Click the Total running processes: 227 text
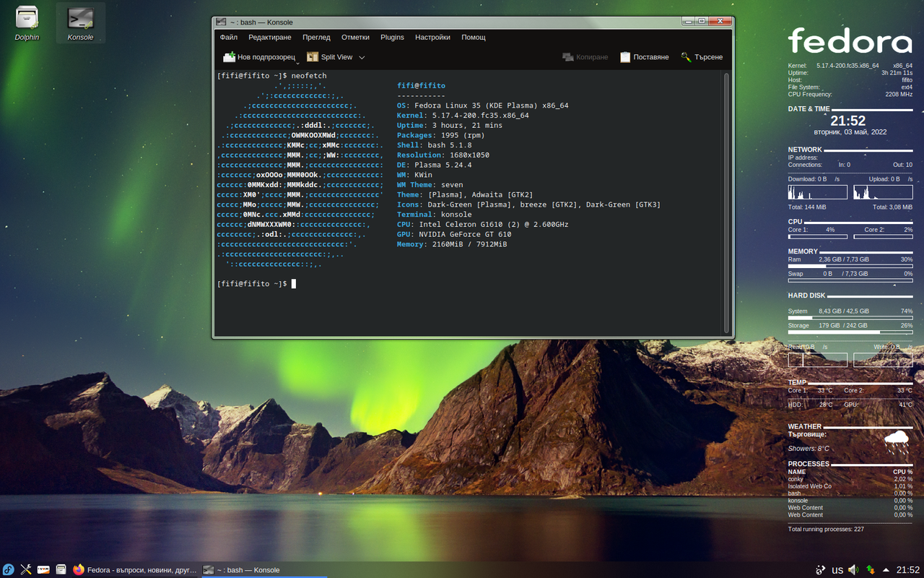The height and width of the screenshot is (578, 924). click(826, 530)
